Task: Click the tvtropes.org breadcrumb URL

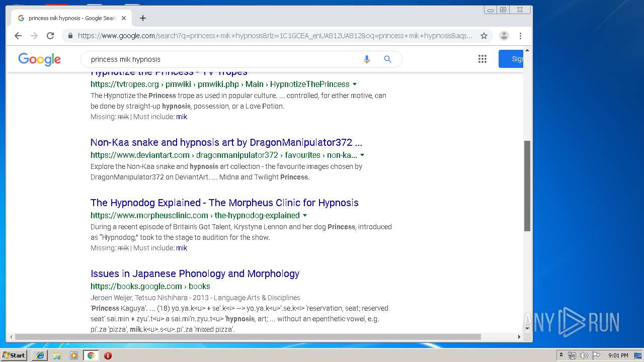Action: [220, 84]
